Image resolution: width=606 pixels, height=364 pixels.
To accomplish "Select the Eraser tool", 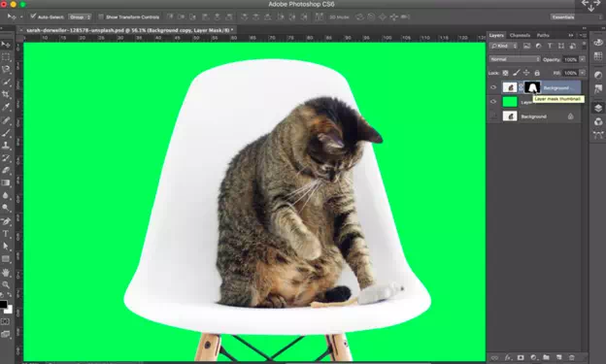I will [6, 171].
